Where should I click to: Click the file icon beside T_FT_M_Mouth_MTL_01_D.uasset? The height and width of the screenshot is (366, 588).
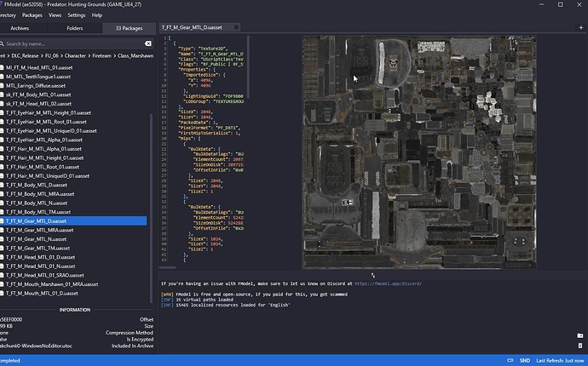pyautogui.click(x=2, y=294)
